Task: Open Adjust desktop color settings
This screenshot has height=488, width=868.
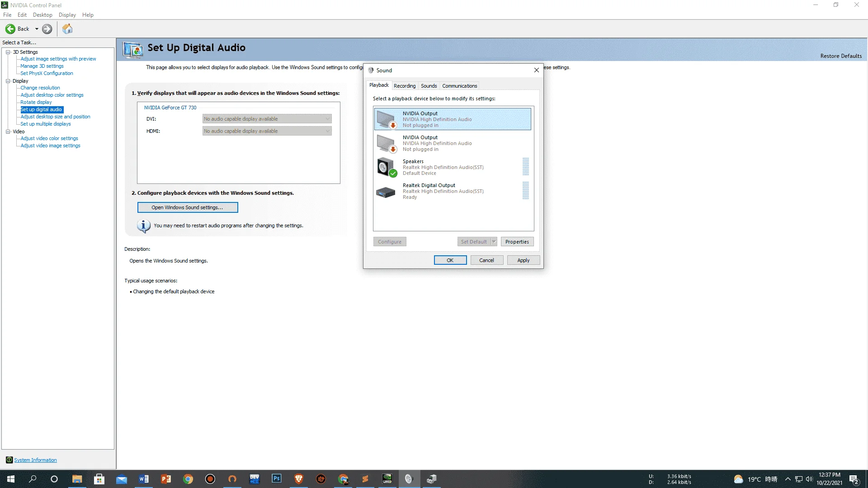Action: (x=52, y=95)
